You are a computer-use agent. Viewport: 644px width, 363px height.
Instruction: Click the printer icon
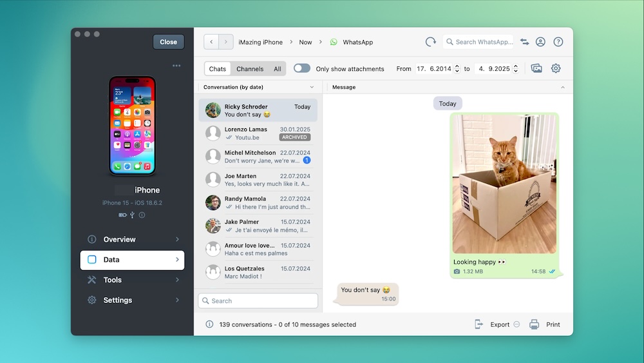coord(534,324)
